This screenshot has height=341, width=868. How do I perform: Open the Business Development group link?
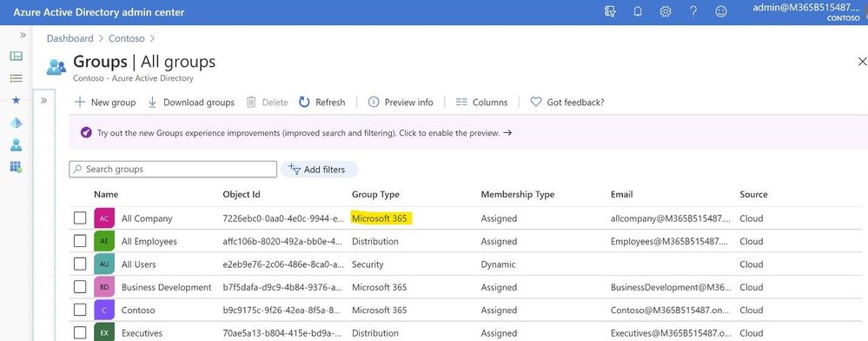(166, 287)
